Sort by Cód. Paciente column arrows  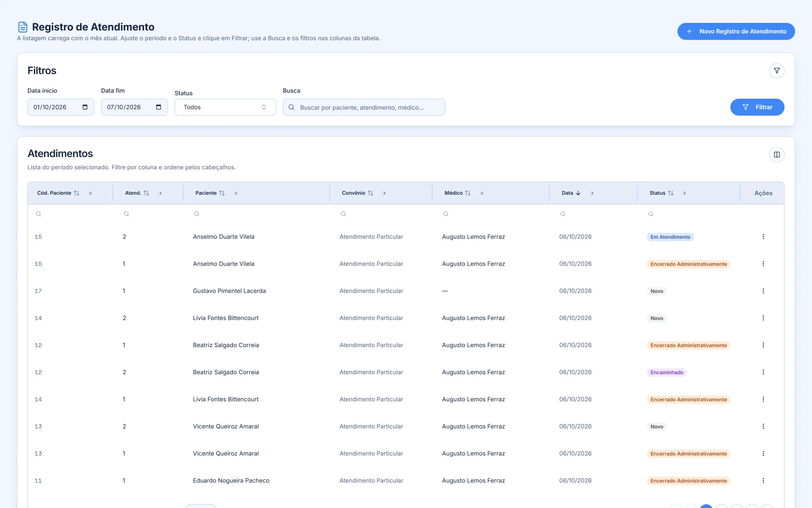77,193
